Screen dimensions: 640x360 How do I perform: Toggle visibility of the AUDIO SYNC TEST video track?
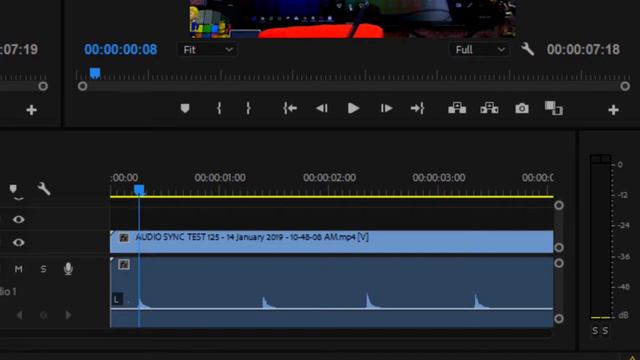(18, 242)
